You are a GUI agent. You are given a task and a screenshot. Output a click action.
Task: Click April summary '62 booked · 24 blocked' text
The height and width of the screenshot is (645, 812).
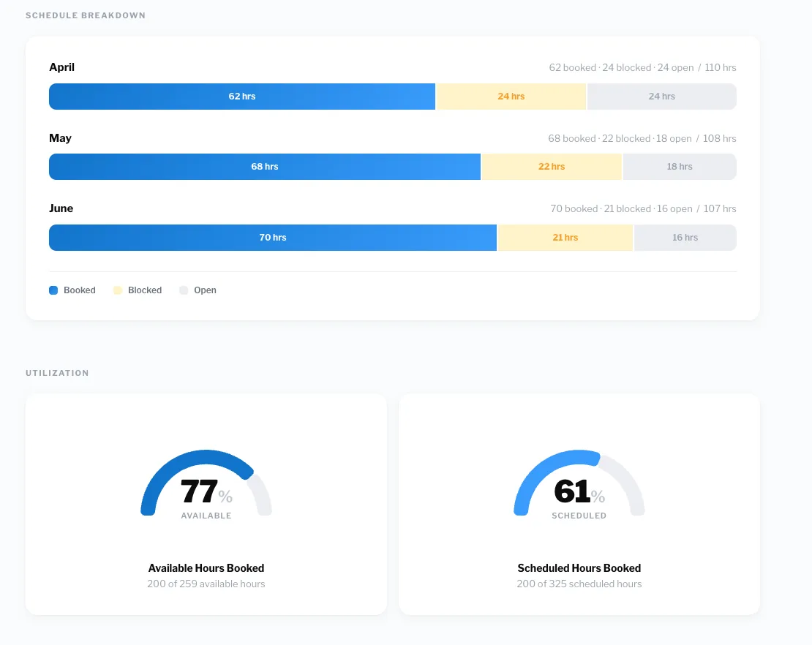(600, 68)
